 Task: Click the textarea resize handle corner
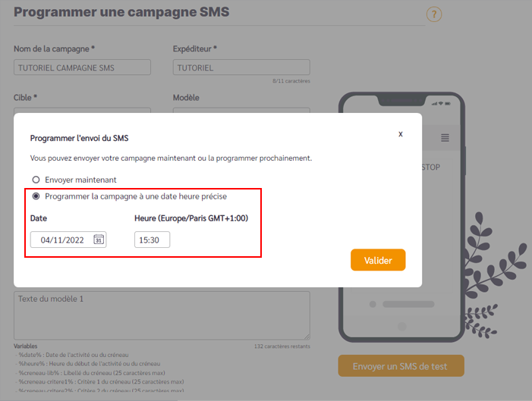click(x=307, y=337)
